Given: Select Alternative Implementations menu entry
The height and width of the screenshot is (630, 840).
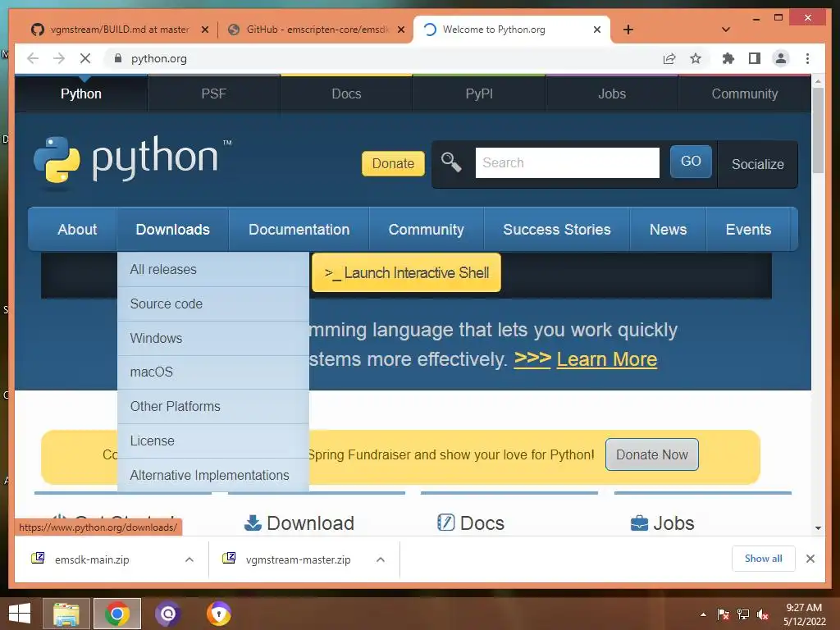Looking at the screenshot, I should point(213,475).
